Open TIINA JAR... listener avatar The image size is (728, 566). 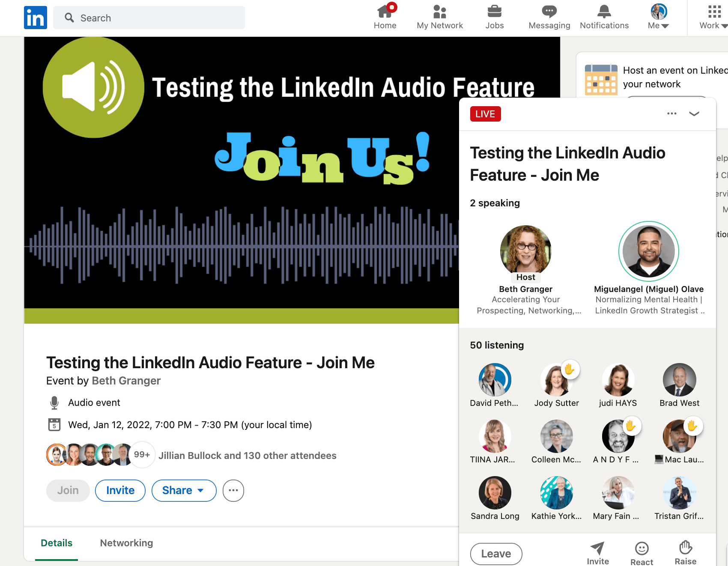(495, 436)
